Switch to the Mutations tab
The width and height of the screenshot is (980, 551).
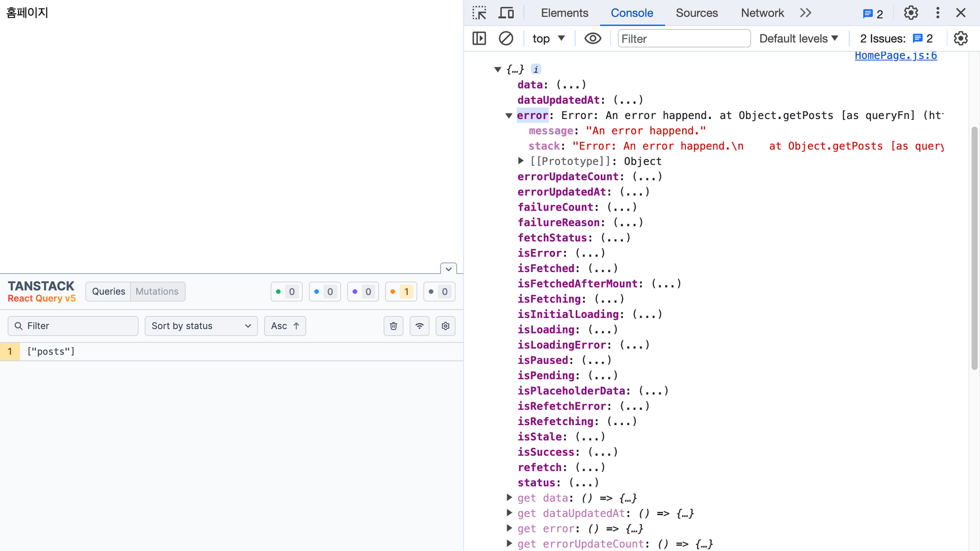[x=157, y=291]
